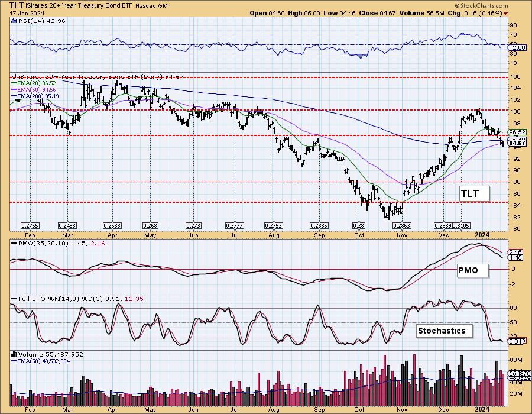Click the 0.2753 cycle label near Aug
This screenshot has height=414, width=532.
click(x=274, y=226)
